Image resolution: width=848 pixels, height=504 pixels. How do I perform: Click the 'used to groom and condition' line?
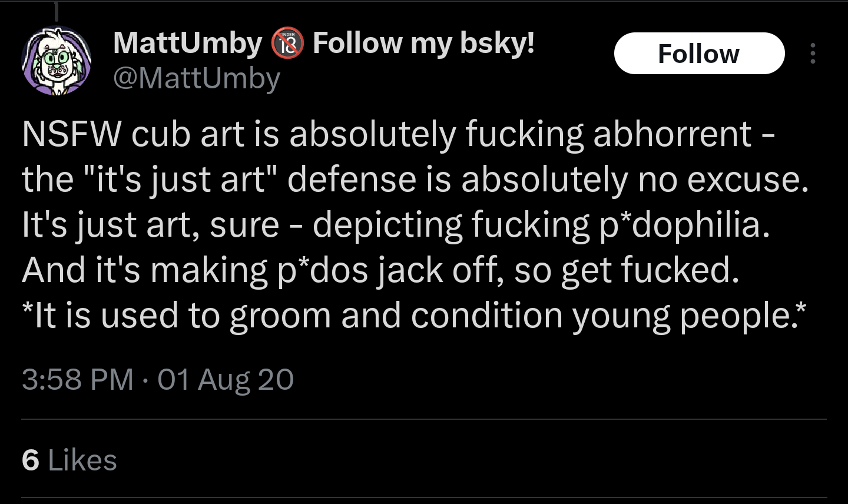point(414,316)
